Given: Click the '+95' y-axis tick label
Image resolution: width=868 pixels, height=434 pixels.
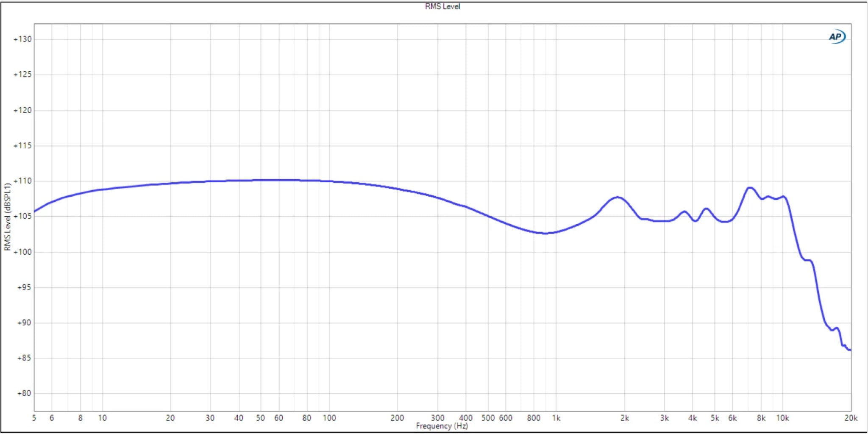Looking at the screenshot, I should tap(24, 287).
